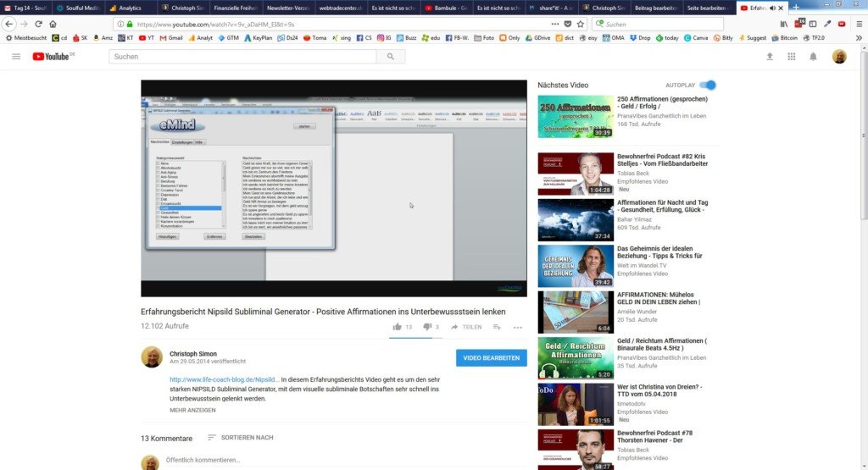868x470 pixels.
Task: Open the Bewohnerfrei Podcast #82 thumbnail
Action: 576,174
